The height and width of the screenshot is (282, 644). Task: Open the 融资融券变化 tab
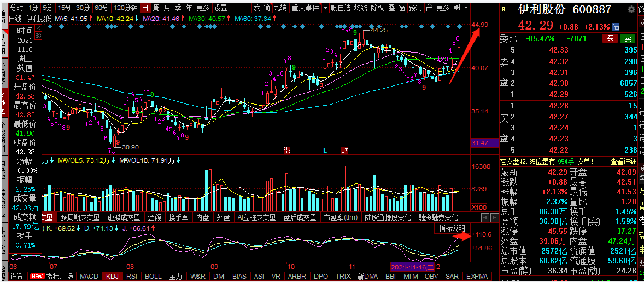point(438,217)
